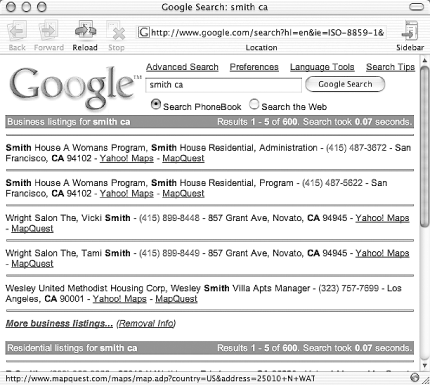Click the Stop loading icon
The image size is (431, 385).
[116, 31]
